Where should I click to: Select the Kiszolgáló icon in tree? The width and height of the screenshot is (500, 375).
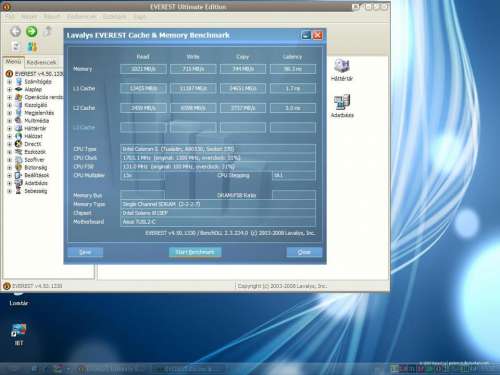coord(19,105)
